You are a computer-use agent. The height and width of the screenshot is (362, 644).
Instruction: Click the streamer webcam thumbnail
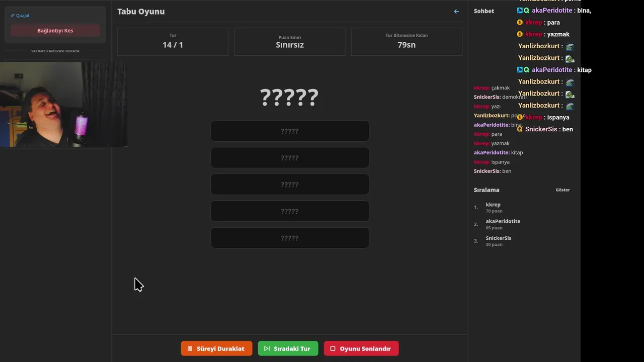(x=63, y=105)
